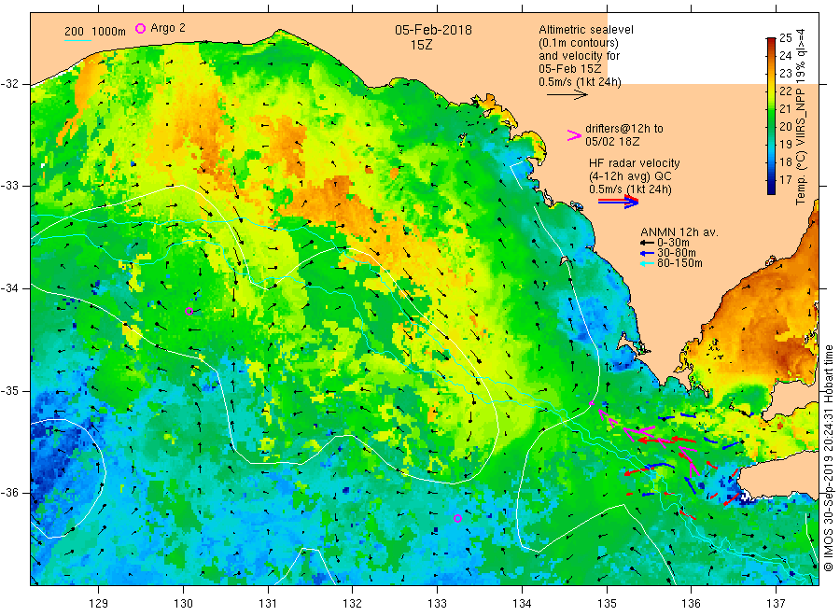Click the colorbar value '19'
Image resolution: width=840 pixels, height=616 pixels.
(785, 144)
